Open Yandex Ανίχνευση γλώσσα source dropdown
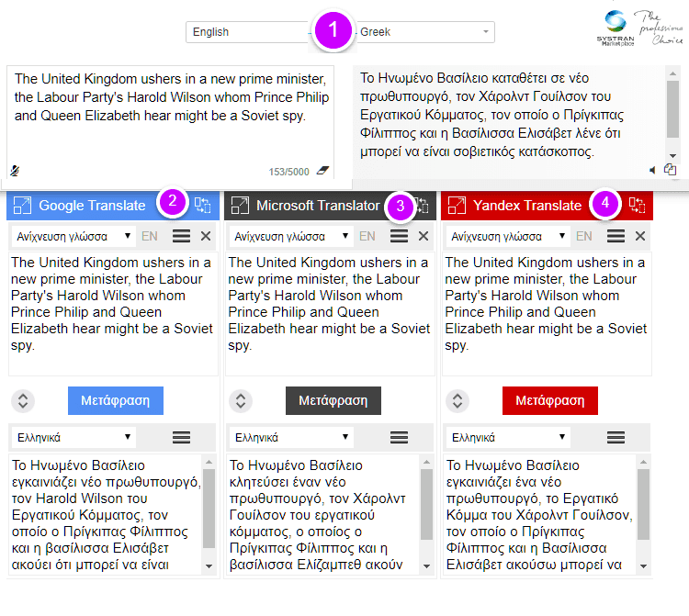689x616 pixels. (508, 236)
